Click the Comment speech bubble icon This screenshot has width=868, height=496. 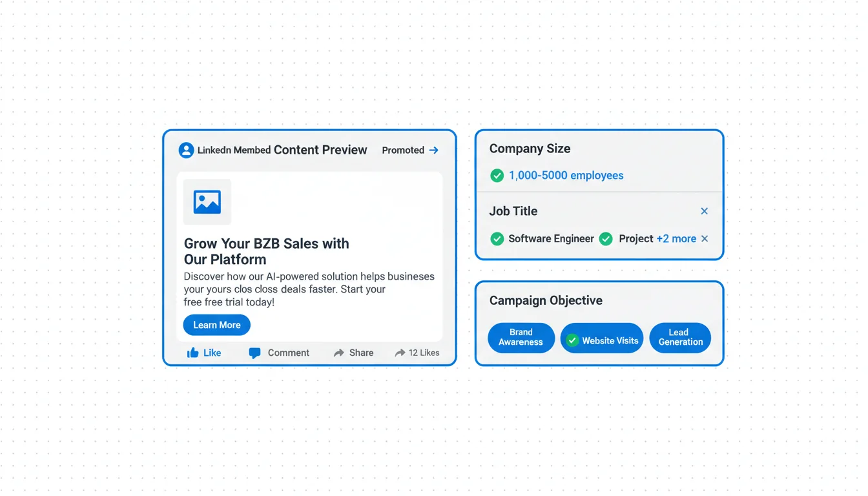255,353
